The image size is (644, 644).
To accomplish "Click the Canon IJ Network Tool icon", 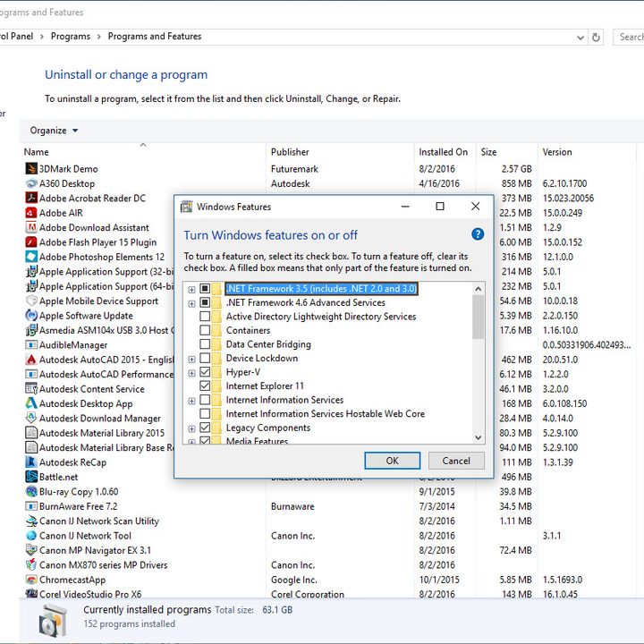I will (x=31, y=536).
